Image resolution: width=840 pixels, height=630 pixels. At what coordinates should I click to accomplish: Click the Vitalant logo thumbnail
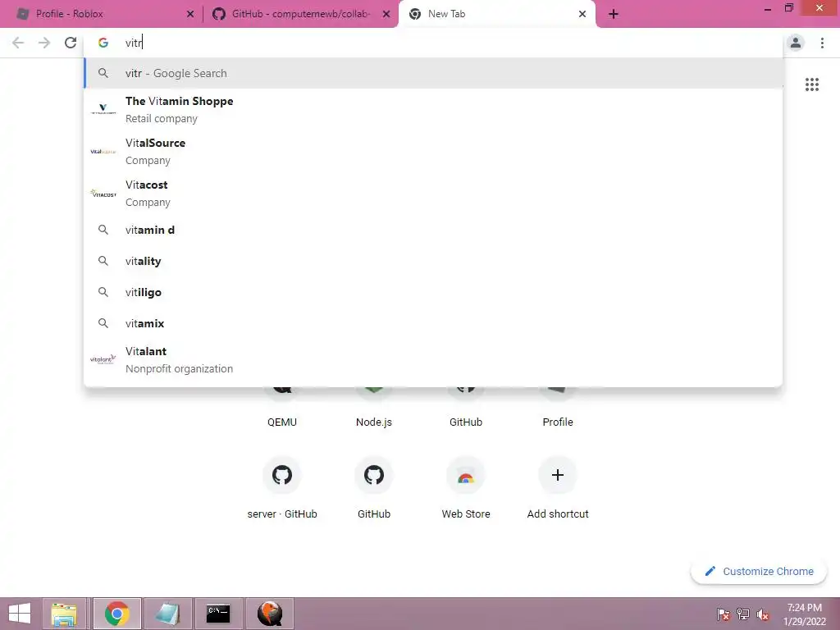tap(103, 359)
